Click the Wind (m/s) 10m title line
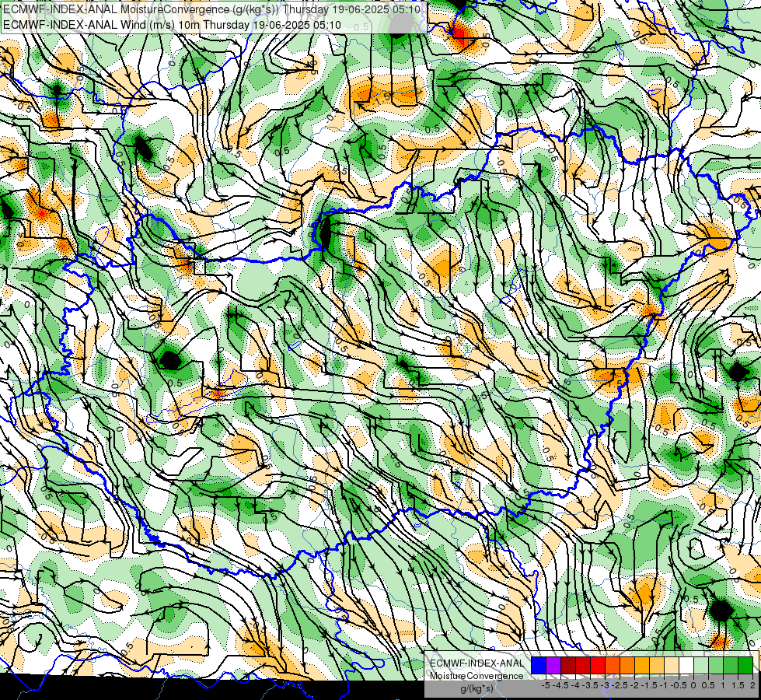This screenshot has height=700, width=761. pos(172,25)
